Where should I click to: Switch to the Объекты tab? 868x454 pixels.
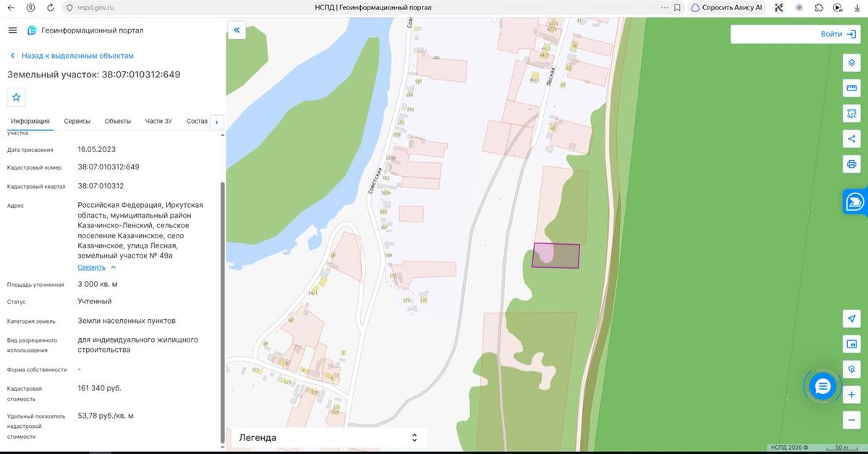(118, 121)
